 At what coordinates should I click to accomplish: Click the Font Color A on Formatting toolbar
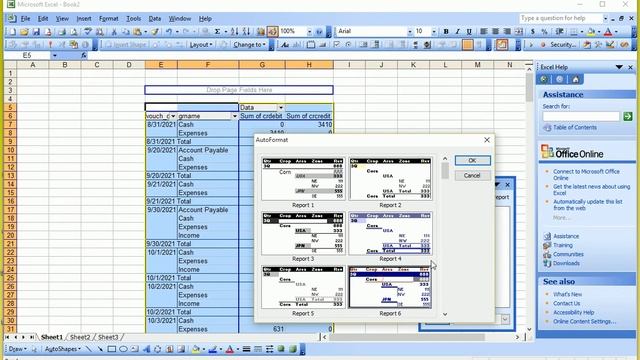(x=608, y=31)
